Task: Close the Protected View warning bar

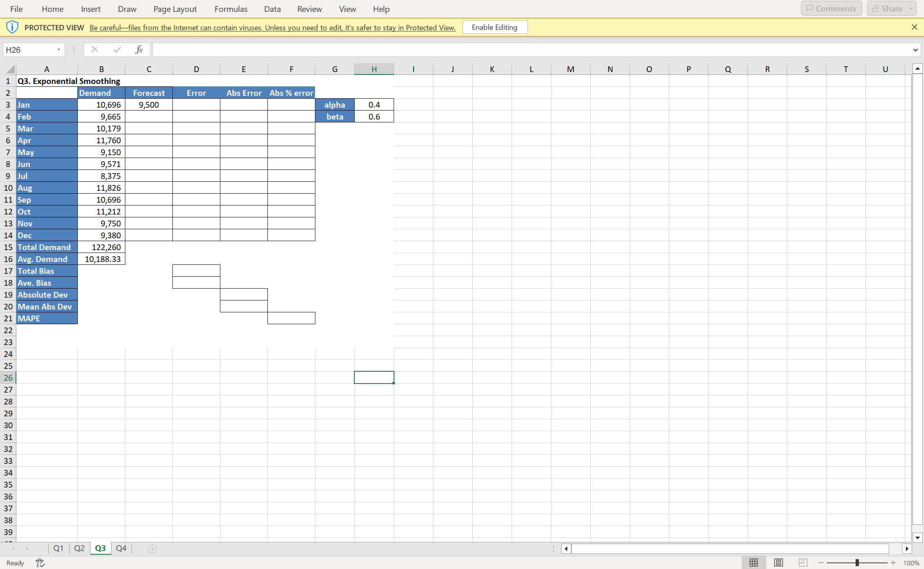Action: coord(914,27)
